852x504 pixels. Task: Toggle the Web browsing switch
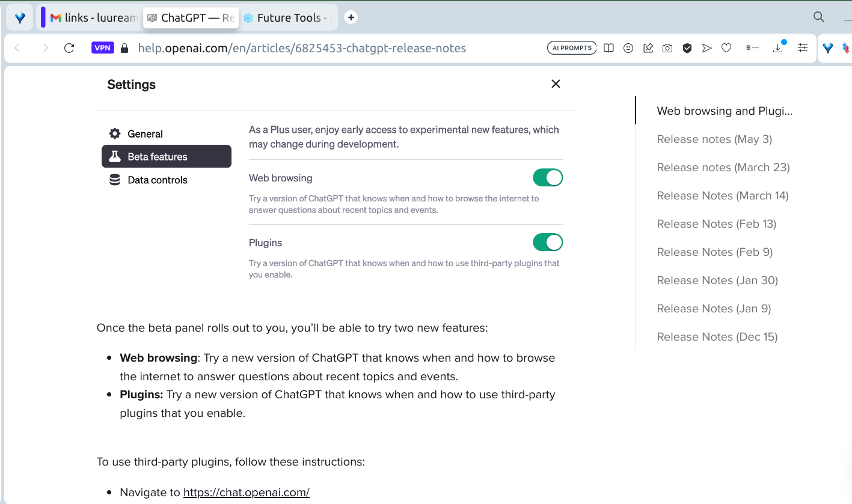click(x=547, y=178)
